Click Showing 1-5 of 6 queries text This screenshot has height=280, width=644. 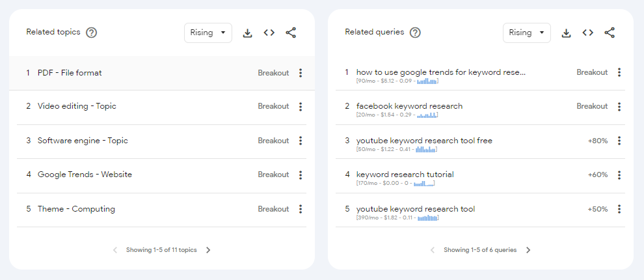pos(480,250)
